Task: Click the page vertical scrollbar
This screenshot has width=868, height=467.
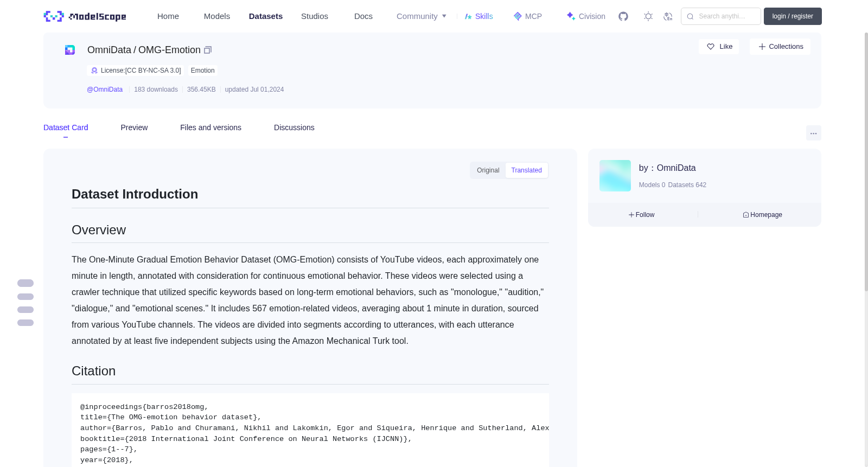Action: [x=866, y=163]
